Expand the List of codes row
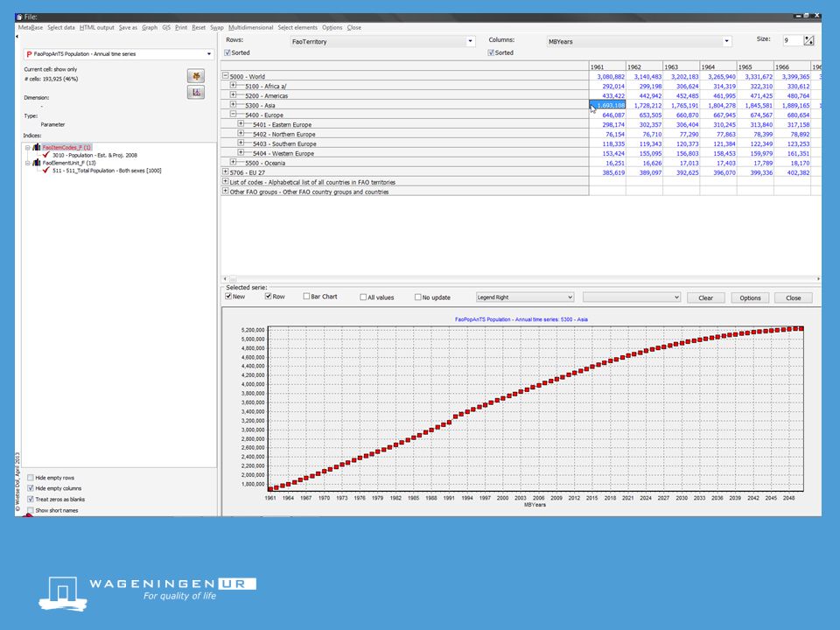The image size is (840, 630). coord(226,182)
